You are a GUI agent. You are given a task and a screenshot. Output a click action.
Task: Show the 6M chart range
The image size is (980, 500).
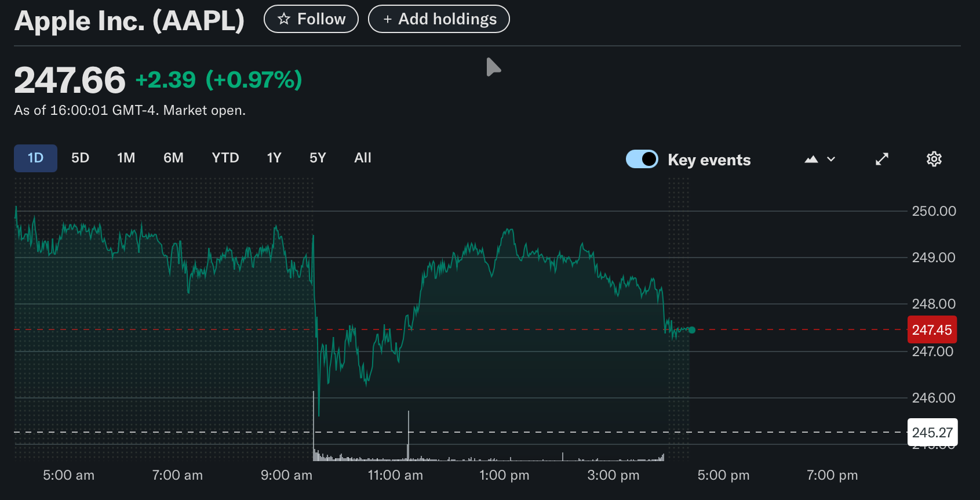point(173,158)
